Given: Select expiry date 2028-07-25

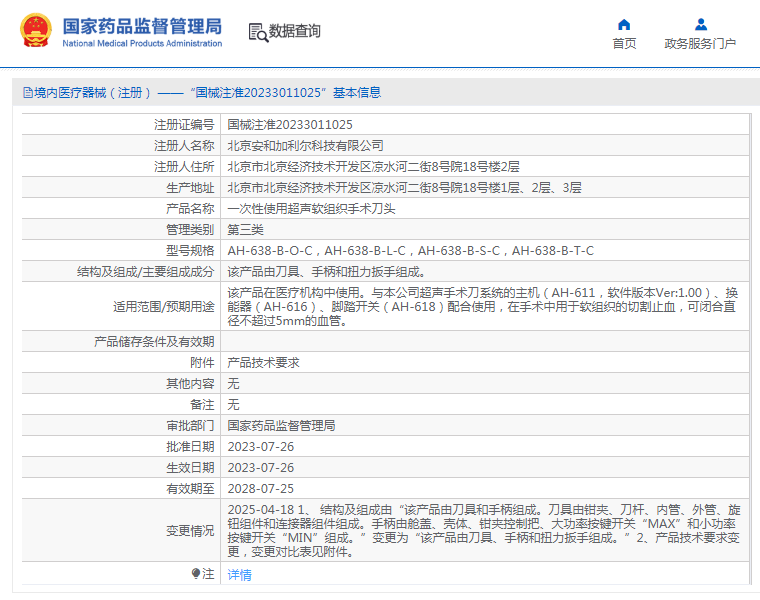Looking at the screenshot, I should pos(261,489).
